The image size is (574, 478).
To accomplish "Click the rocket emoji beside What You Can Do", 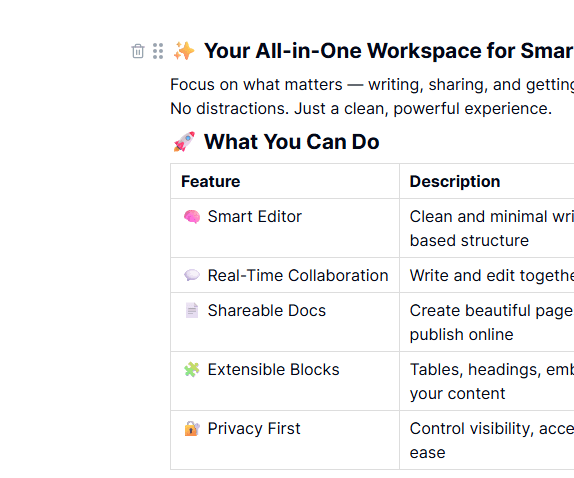I will point(184,142).
